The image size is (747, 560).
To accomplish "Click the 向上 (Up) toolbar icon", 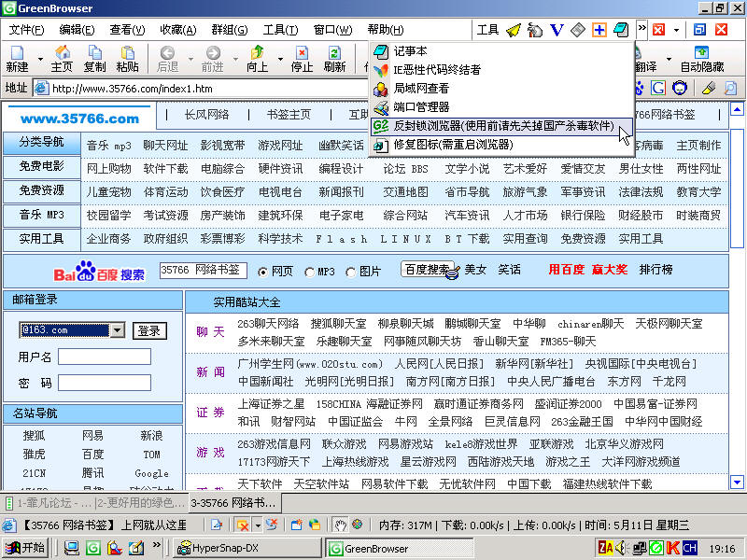I will (x=258, y=59).
